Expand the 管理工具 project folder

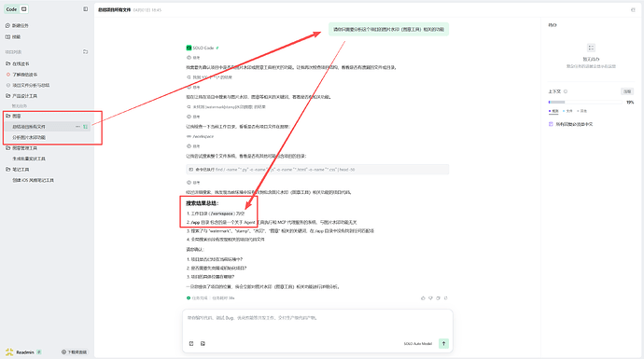(21, 148)
